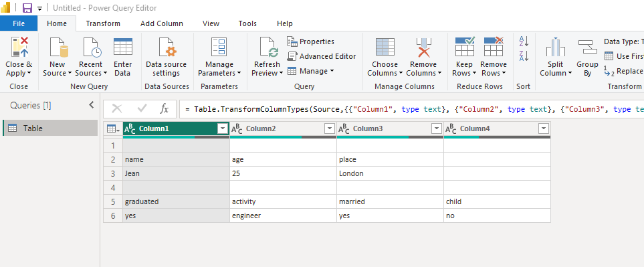
Task: Click the Group By icon
Action: [x=587, y=46]
